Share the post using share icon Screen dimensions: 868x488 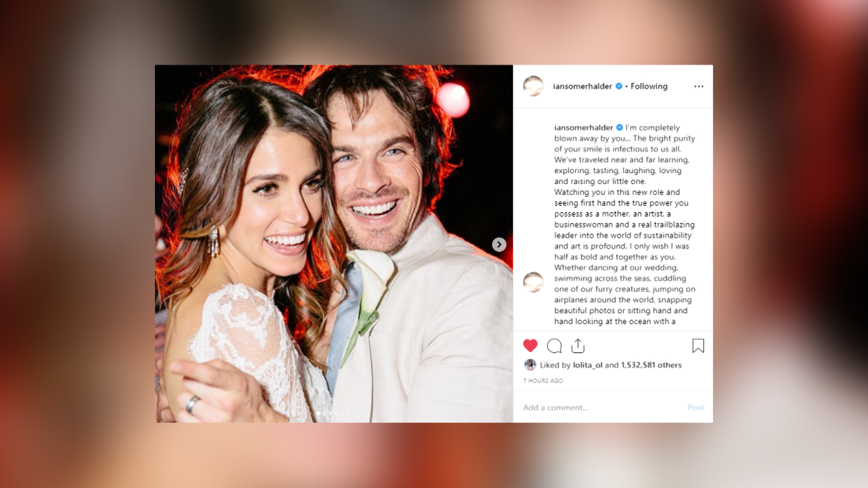(x=578, y=346)
